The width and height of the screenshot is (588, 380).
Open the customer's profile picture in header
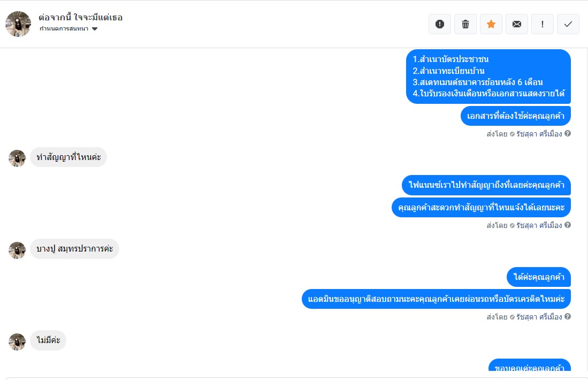pyautogui.click(x=18, y=24)
